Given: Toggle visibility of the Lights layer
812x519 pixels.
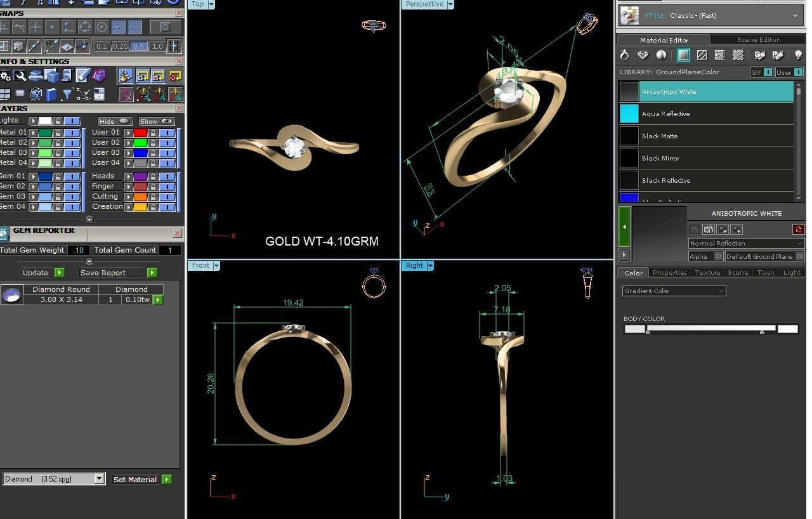Looking at the screenshot, I should tap(72, 121).
